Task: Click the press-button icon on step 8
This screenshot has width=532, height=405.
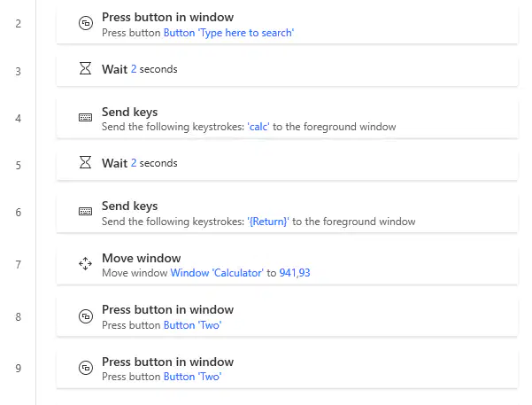Action: coord(86,316)
